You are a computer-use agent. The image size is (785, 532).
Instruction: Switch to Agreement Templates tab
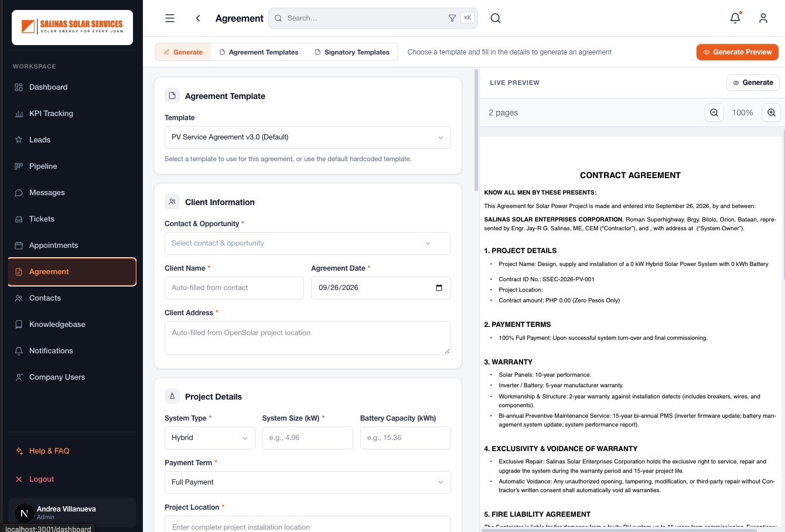point(258,52)
